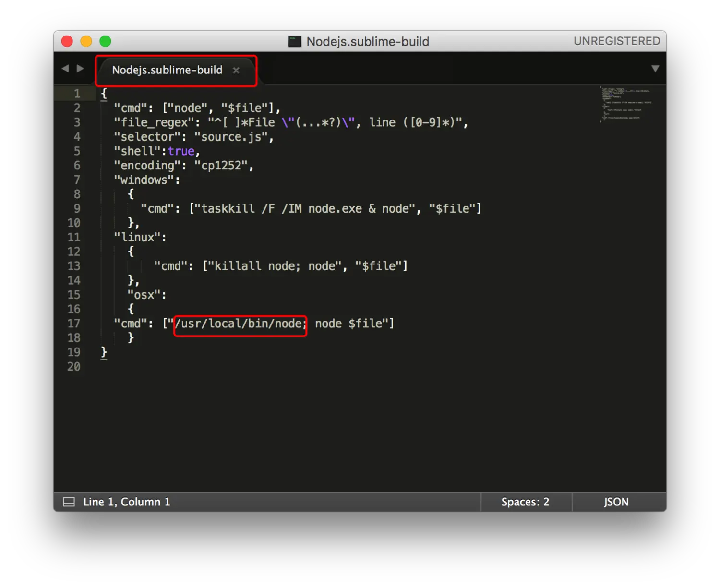This screenshot has height=588, width=720.
Task: Click the killall node command string
Action: [275, 266]
